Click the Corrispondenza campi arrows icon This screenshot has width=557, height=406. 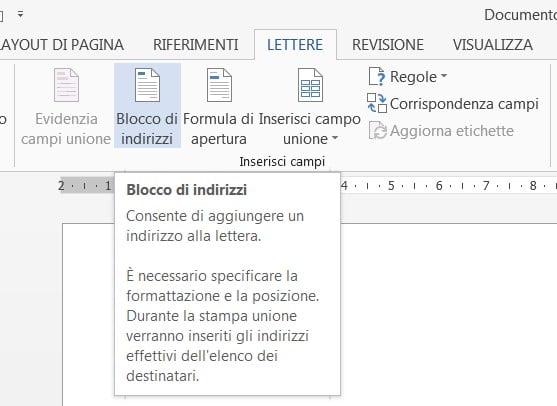pos(377,103)
